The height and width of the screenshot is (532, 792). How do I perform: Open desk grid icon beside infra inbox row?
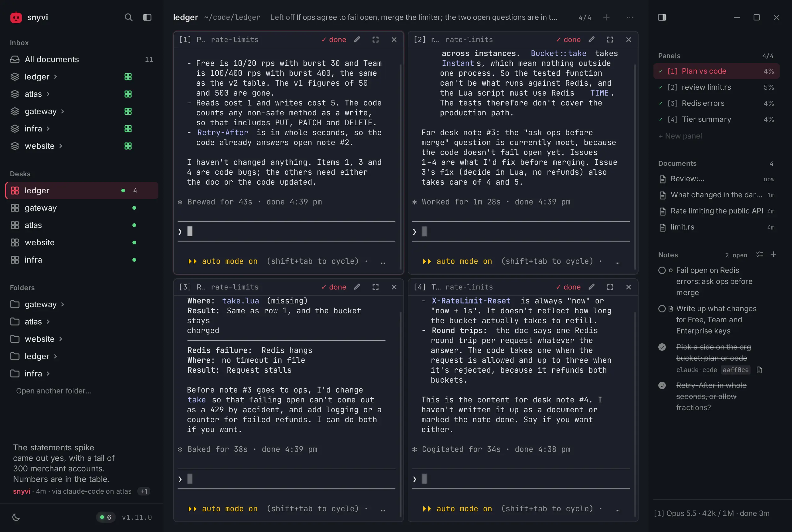[x=128, y=129]
